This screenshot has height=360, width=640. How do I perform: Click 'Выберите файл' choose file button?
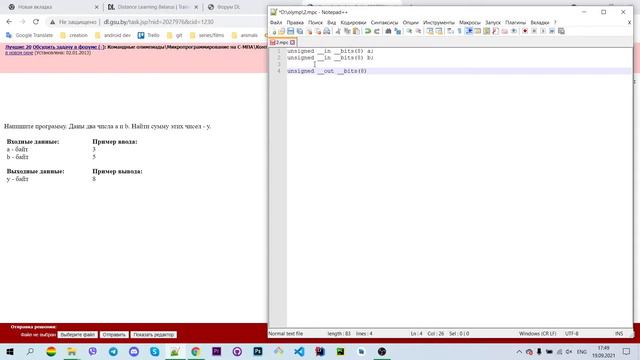pyautogui.click(x=78, y=334)
